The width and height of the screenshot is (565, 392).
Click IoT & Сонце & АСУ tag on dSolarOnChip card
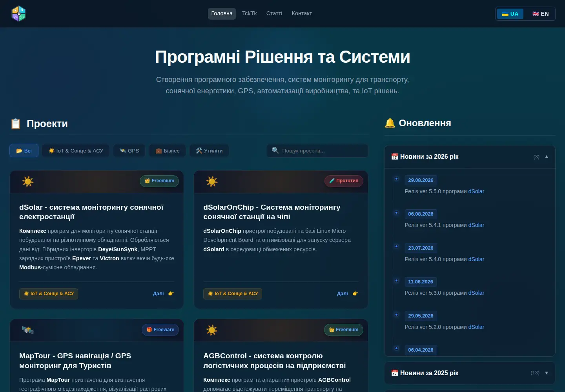(x=233, y=294)
